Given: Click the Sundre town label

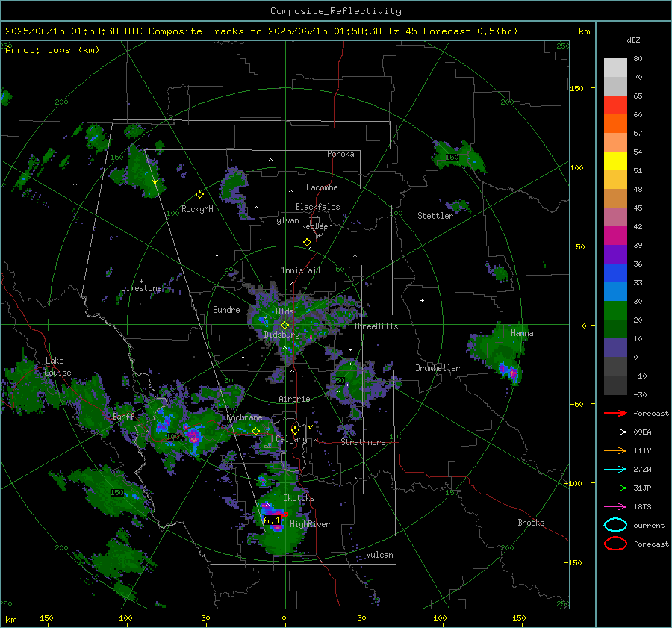Looking at the screenshot, I should click(226, 309).
